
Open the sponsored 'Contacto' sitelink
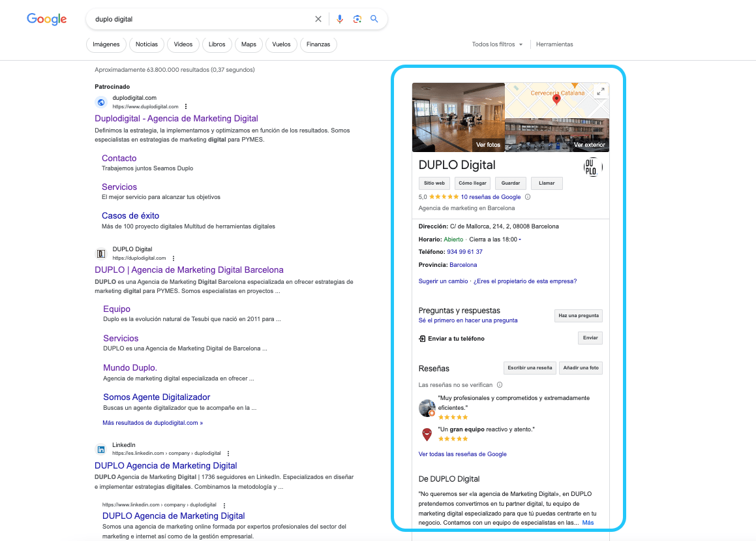tap(119, 158)
